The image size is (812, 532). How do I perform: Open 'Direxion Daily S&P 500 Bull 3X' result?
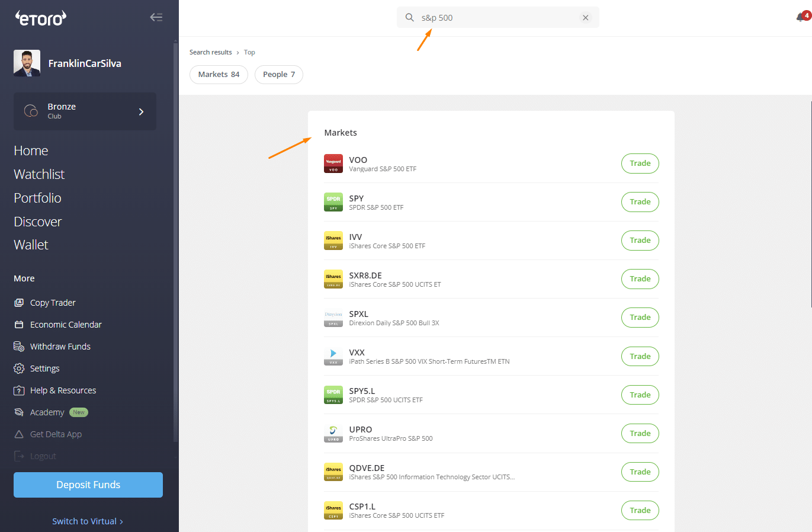[394, 323]
